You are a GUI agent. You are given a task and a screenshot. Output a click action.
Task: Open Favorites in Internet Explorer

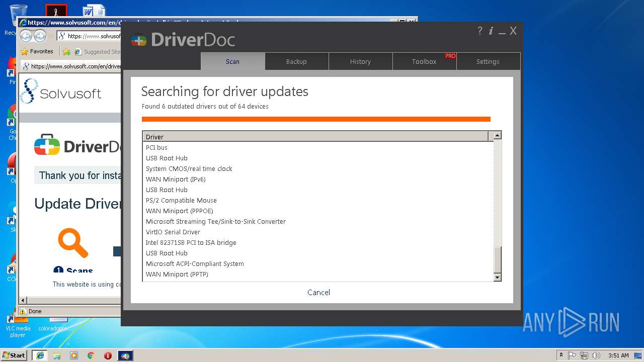coord(37,51)
